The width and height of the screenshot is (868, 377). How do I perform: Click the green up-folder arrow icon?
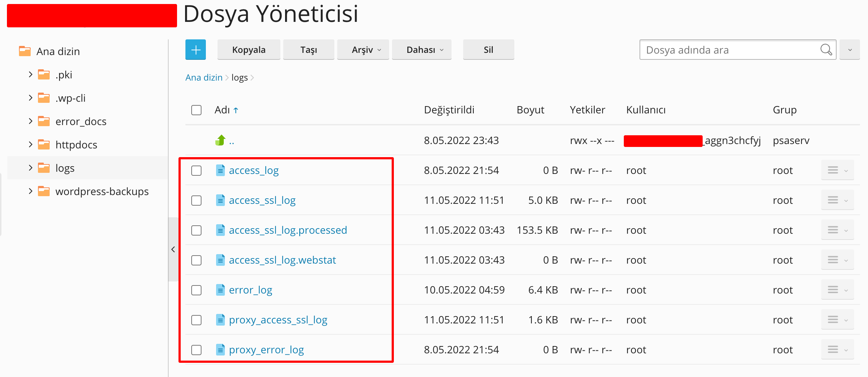coord(220,140)
